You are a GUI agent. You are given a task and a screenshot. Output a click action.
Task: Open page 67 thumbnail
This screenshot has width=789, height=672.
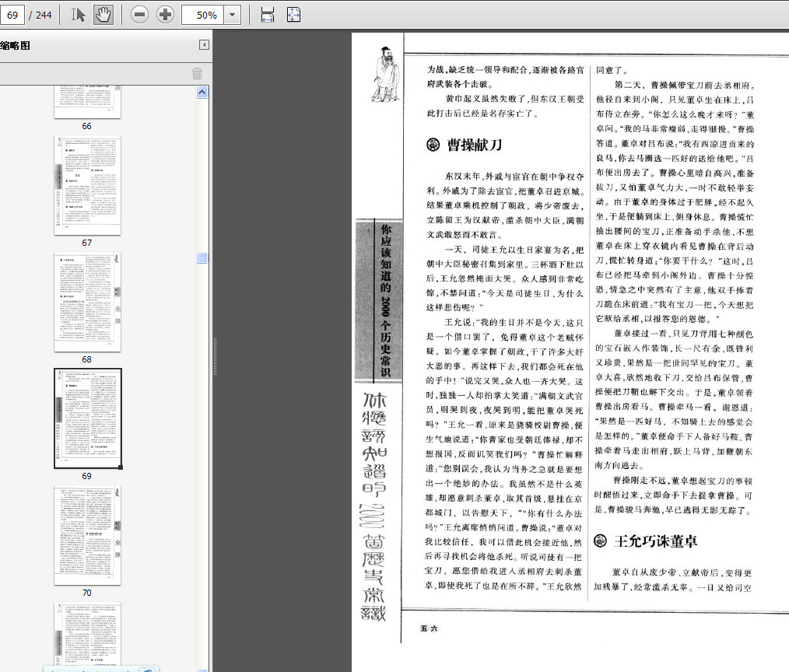coord(87,185)
